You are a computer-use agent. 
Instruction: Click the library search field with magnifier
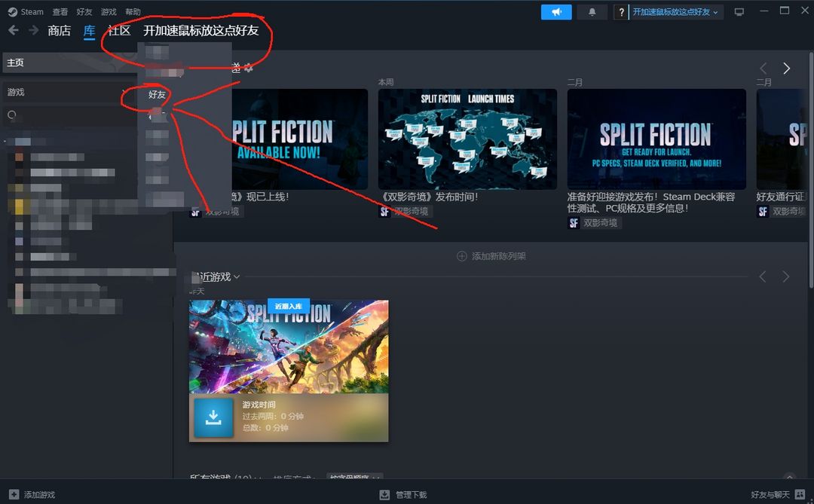(x=70, y=115)
